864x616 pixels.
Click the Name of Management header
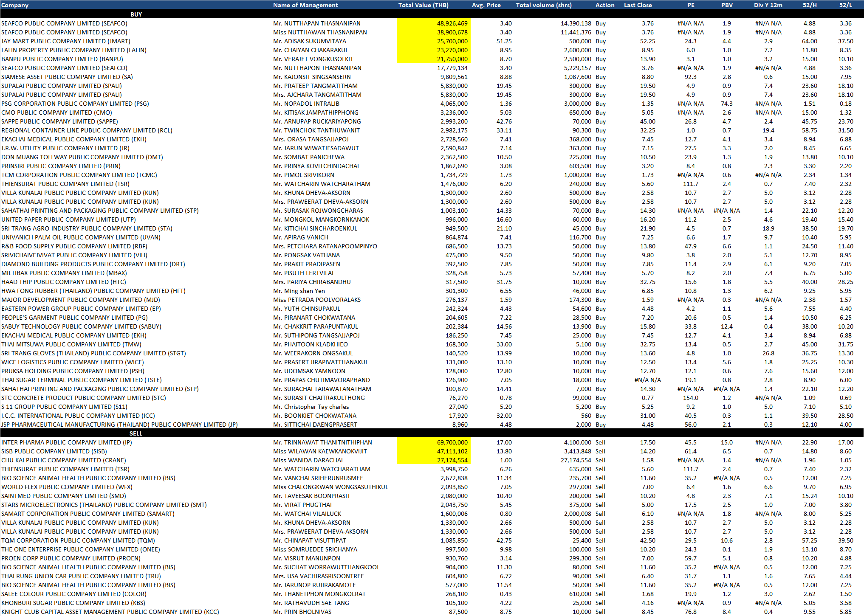click(x=305, y=5)
